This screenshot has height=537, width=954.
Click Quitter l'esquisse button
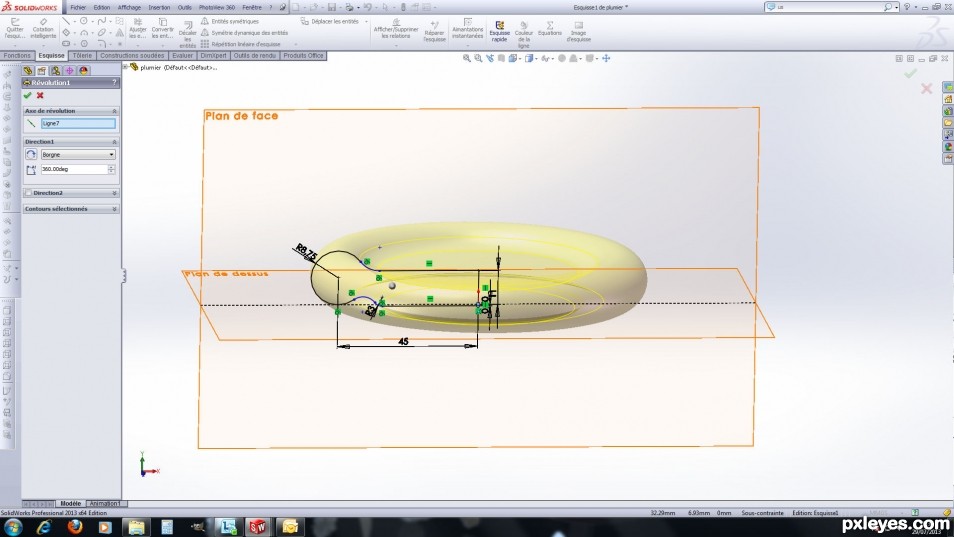[15, 29]
